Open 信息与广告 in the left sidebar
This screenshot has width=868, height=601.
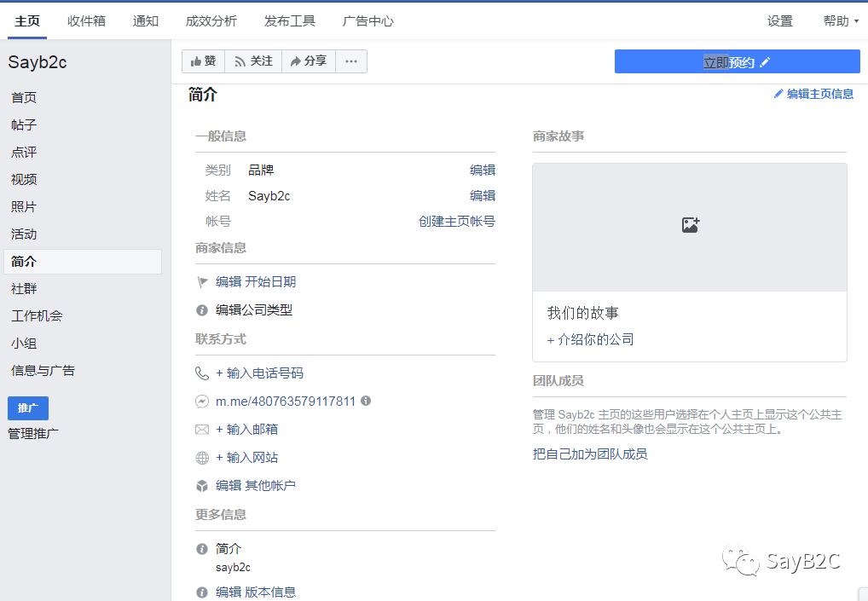pos(43,371)
